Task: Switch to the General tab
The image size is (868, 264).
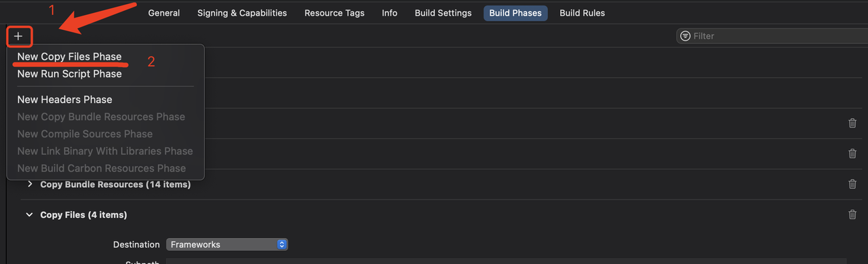Action: (164, 13)
